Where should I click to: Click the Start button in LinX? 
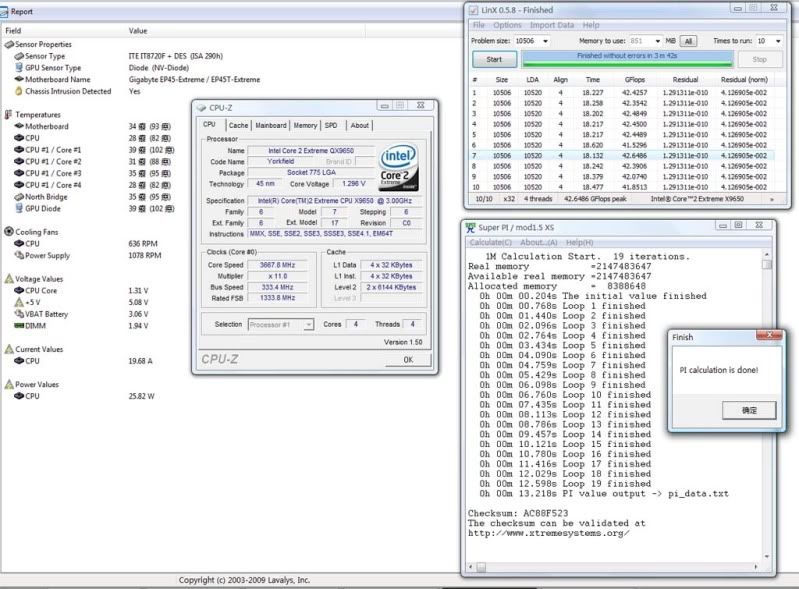coord(494,60)
